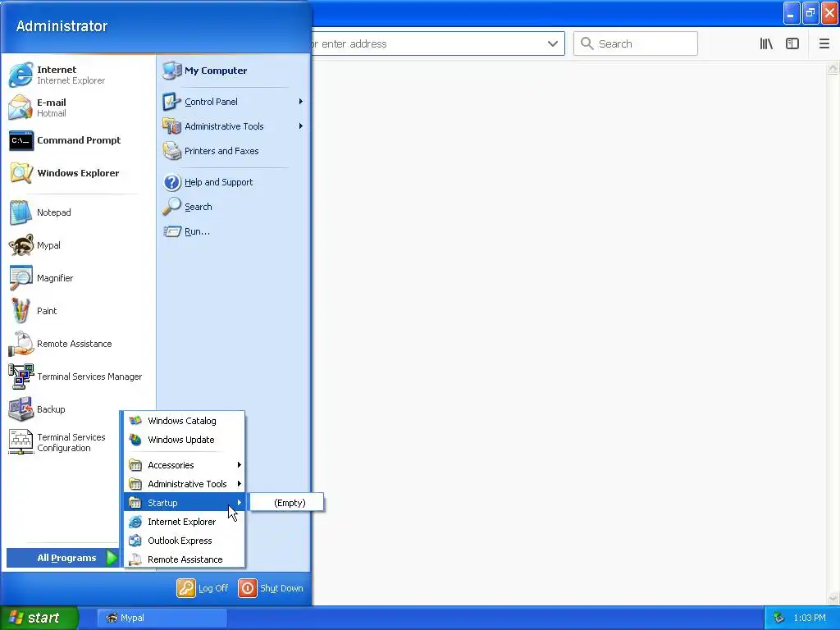Open Mypal browser raccoon icon in Start menu
The image size is (840, 630).
(x=21, y=244)
